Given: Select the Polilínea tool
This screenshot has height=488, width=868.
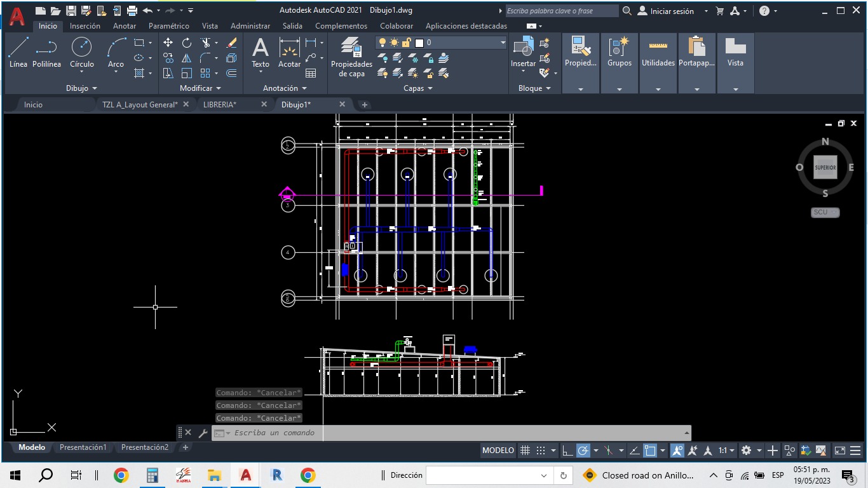Looking at the screenshot, I should pyautogui.click(x=46, y=52).
